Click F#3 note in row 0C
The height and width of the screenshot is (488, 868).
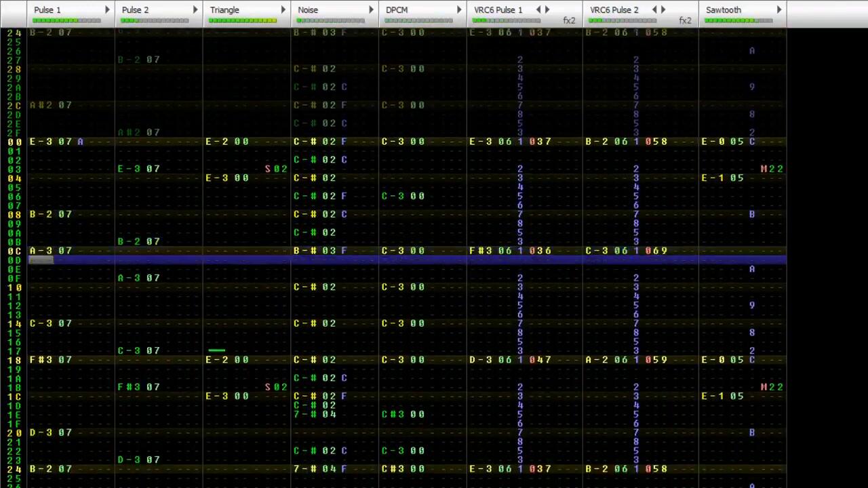(x=481, y=251)
